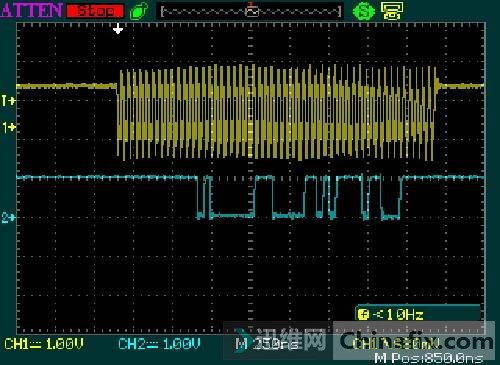Screen dimensions: 500x365
Task: Click the yellow CH1 trigger level readout
Action: pyautogui.click(x=397, y=344)
